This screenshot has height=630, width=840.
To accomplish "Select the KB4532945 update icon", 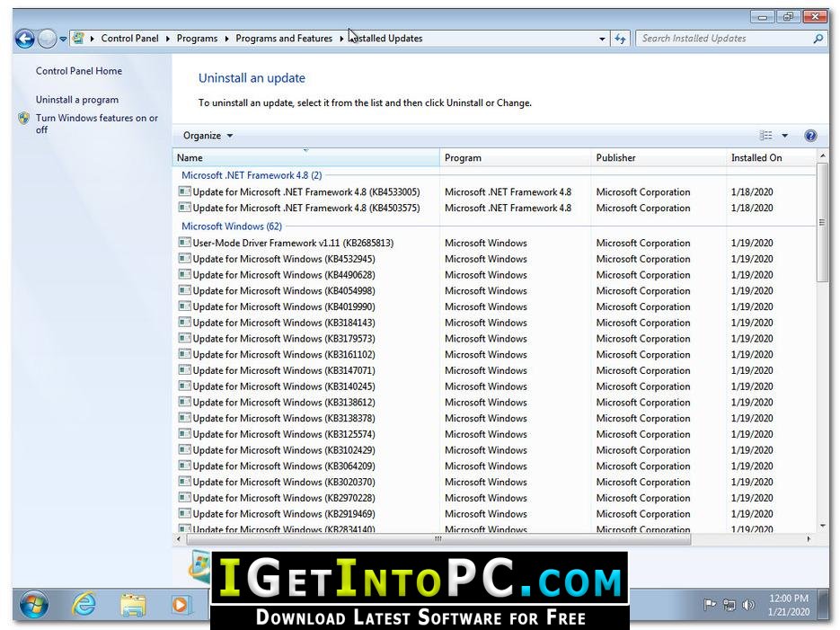I will [x=184, y=258].
